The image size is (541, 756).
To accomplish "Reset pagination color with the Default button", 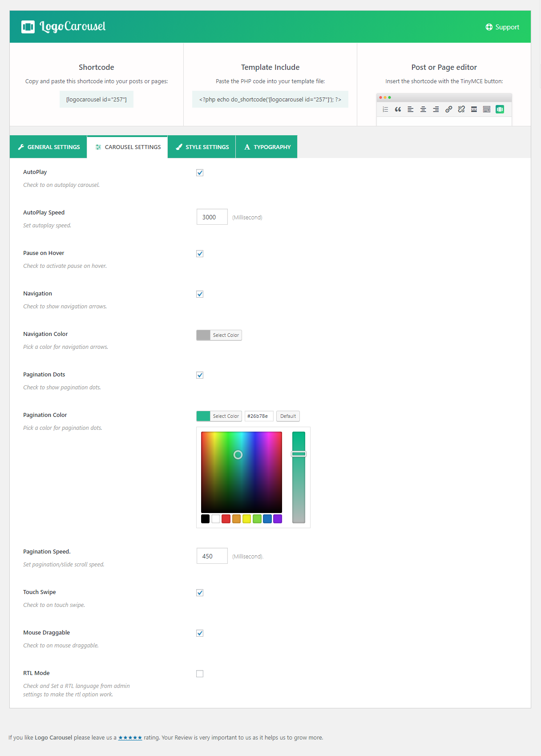I will (x=288, y=416).
